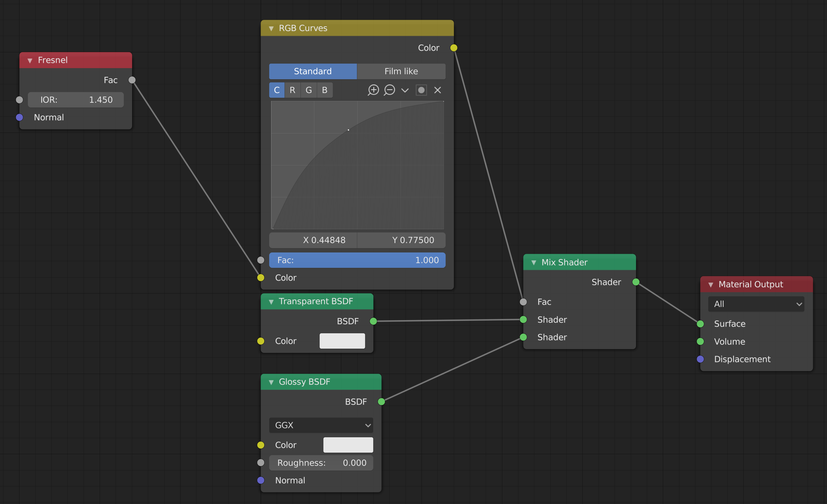Click RGB Curves Color output socket
827x504 pixels.
[454, 48]
